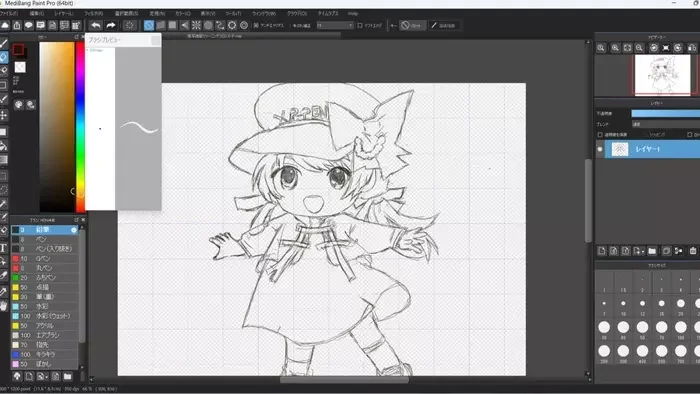Enable the vanishing point snap guide
This screenshot has width=700, height=394.
pyautogui.click(x=184, y=25)
